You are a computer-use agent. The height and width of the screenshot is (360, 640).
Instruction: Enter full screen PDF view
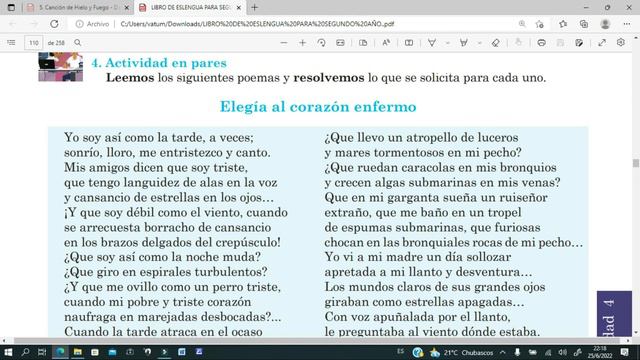click(x=602, y=43)
